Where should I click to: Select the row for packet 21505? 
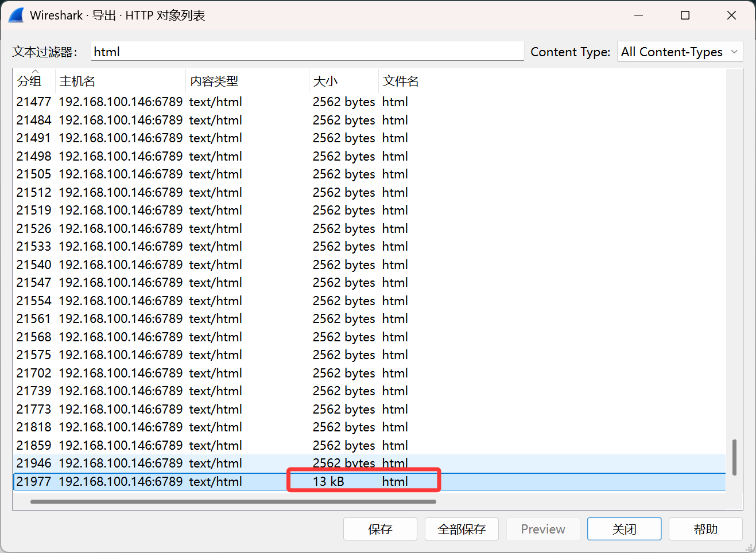tap(369, 174)
